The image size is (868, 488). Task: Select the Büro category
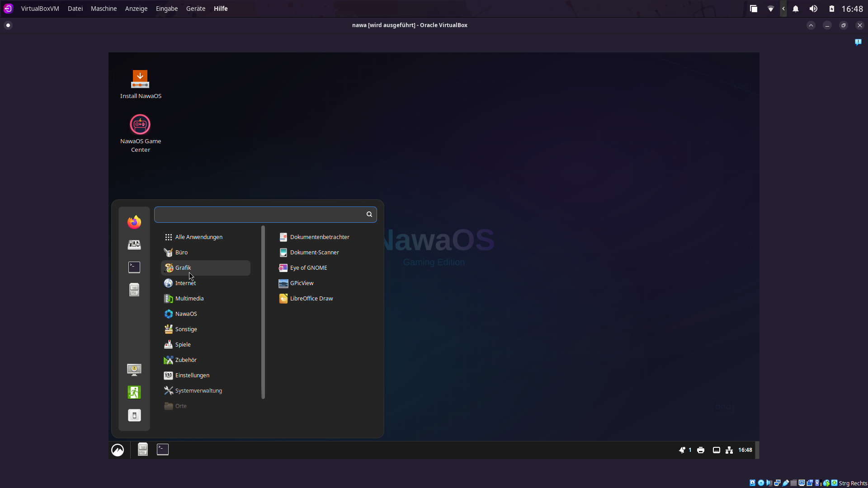181,252
